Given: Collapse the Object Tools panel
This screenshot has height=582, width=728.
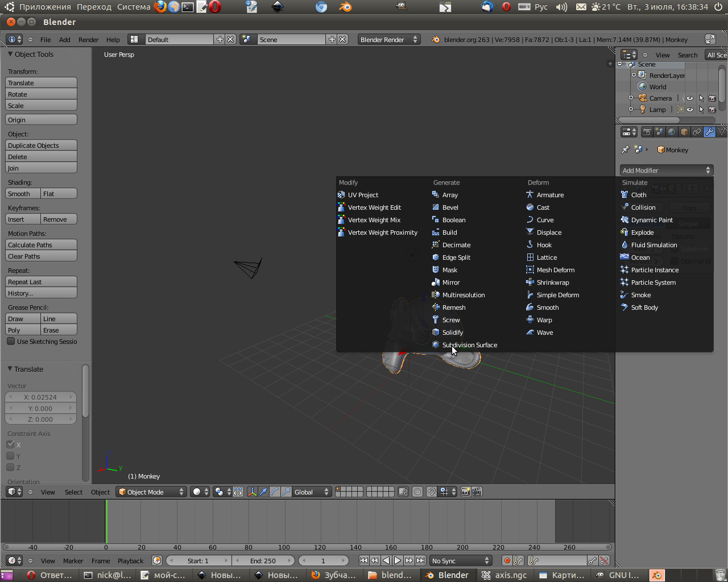Looking at the screenshot, I should [x=10, y=54].
